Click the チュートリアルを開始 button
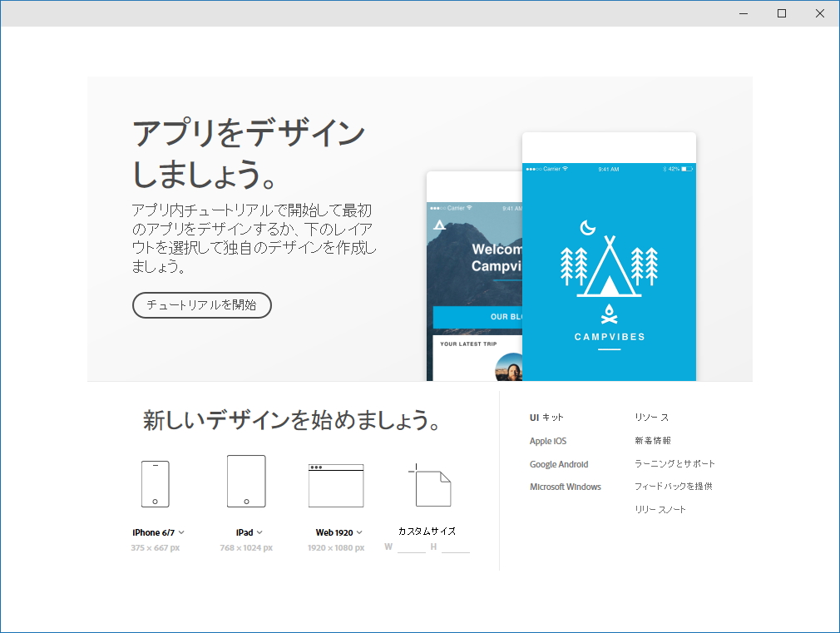The height and width of the screenshot is (633, 840). pos(201,305)
